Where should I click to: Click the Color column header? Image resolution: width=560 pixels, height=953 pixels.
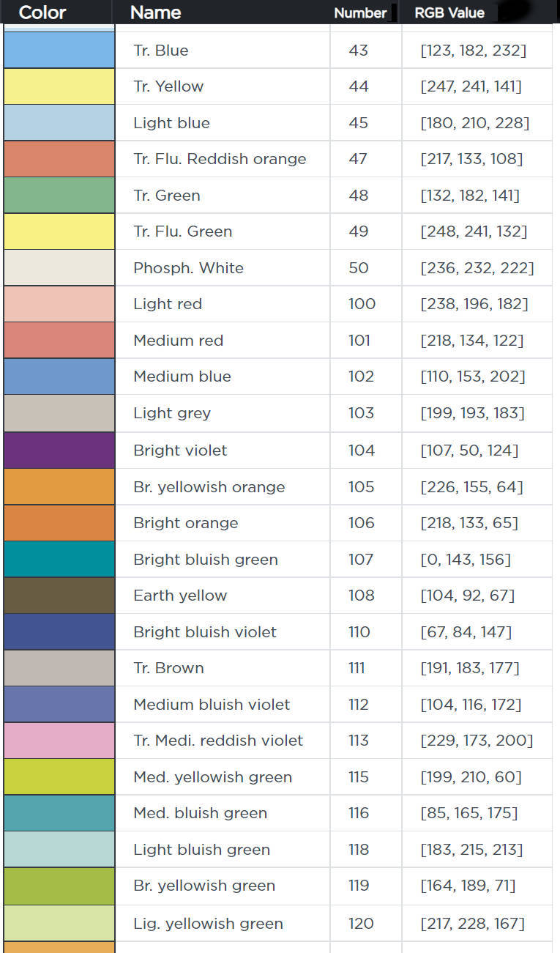pyautogui.click(x=42, y=12)
